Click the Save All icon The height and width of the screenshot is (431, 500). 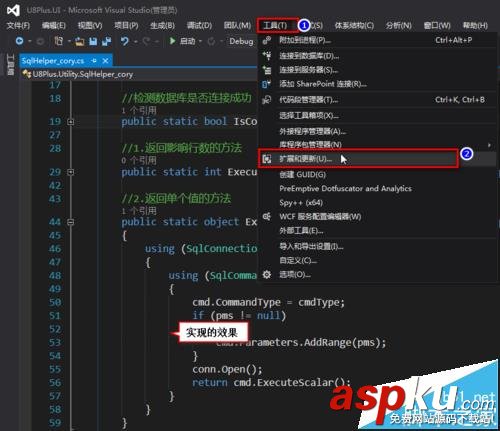tap(107, 41)
